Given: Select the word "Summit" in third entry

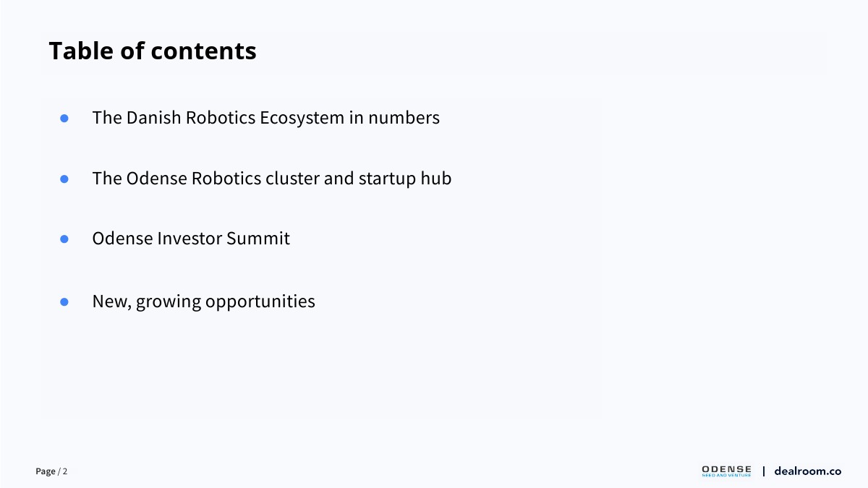Looking at the screenshot, I should [x=258, y=239].
